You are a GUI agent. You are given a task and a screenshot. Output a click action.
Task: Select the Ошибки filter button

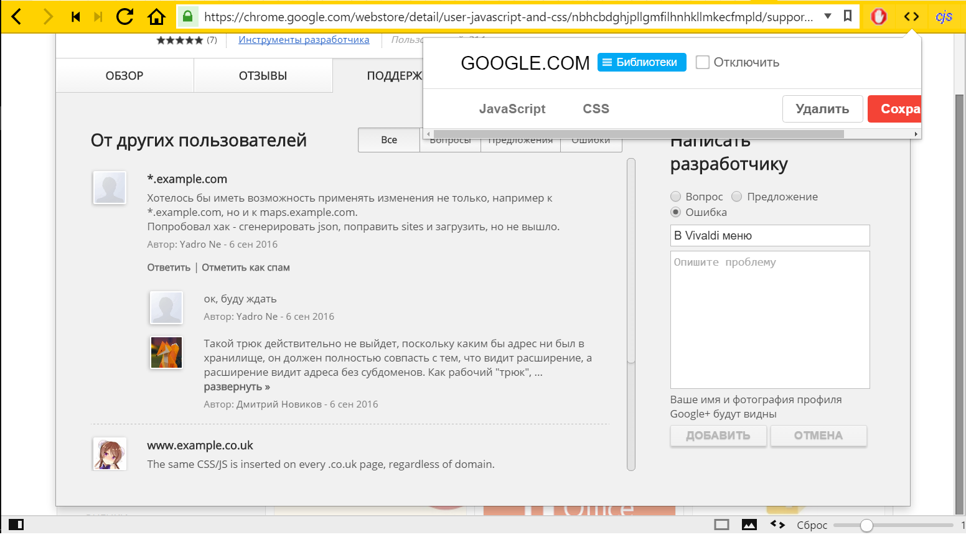tap(591, 142)
